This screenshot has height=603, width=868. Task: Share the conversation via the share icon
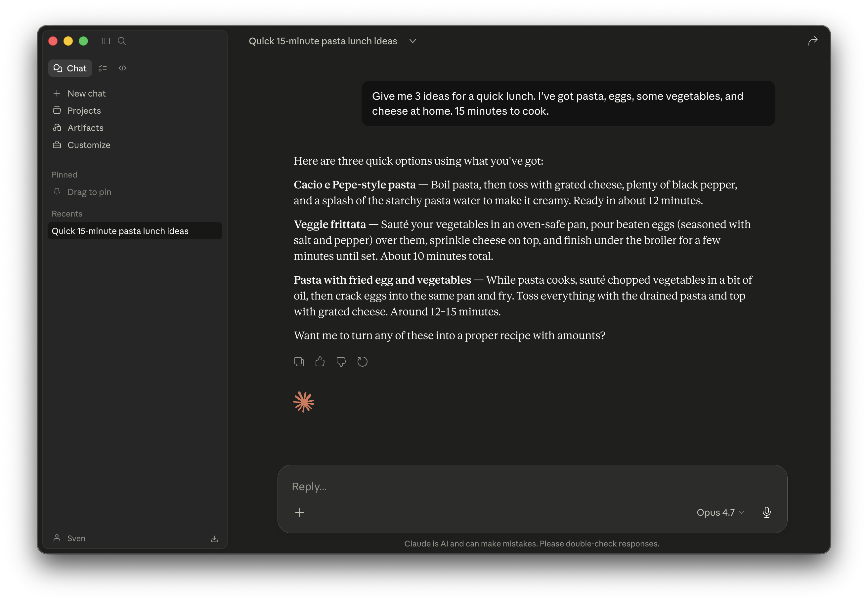[813, 41]
